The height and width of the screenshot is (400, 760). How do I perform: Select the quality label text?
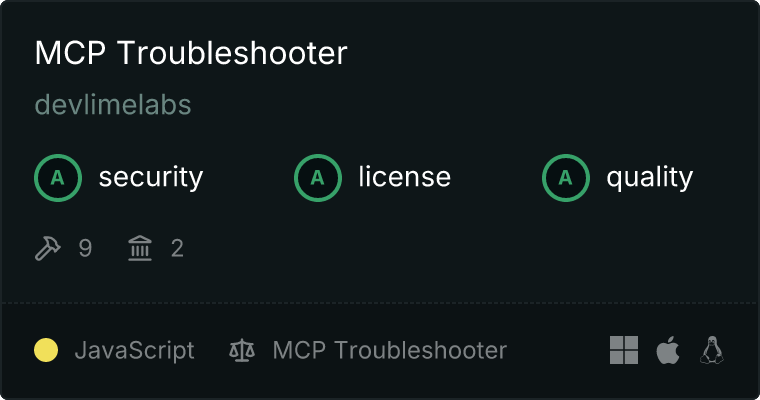coord(649,178)
